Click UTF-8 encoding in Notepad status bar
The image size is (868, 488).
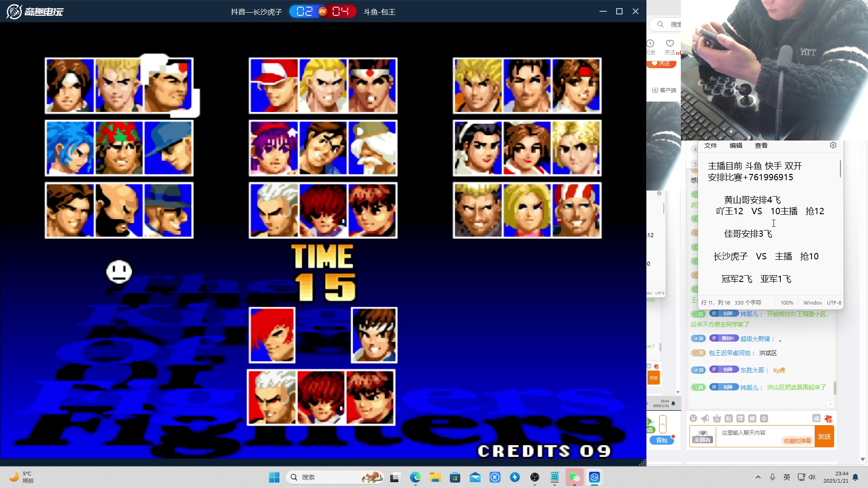834,303
